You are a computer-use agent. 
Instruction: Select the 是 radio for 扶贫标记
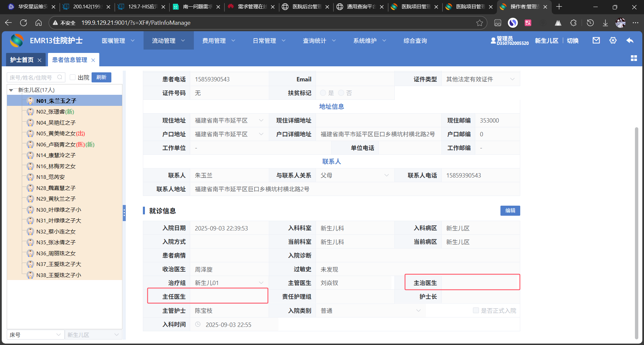point(323,93)
